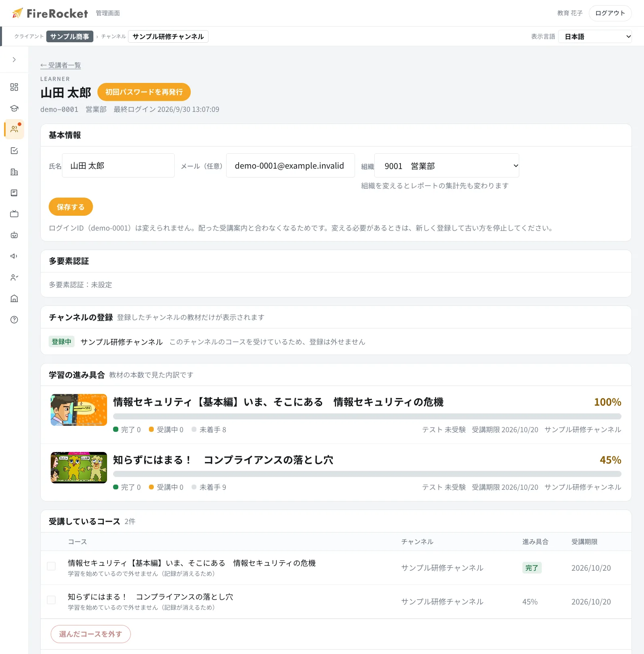Tick the checkbox for the 情報セキュリティ course row
Image resolution: width=644 pixels, height=654 pixels.
click(51, 566)
